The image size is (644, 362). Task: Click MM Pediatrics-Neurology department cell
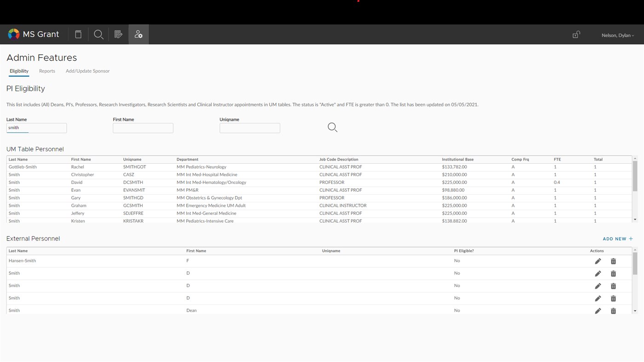tap(201, 167)
